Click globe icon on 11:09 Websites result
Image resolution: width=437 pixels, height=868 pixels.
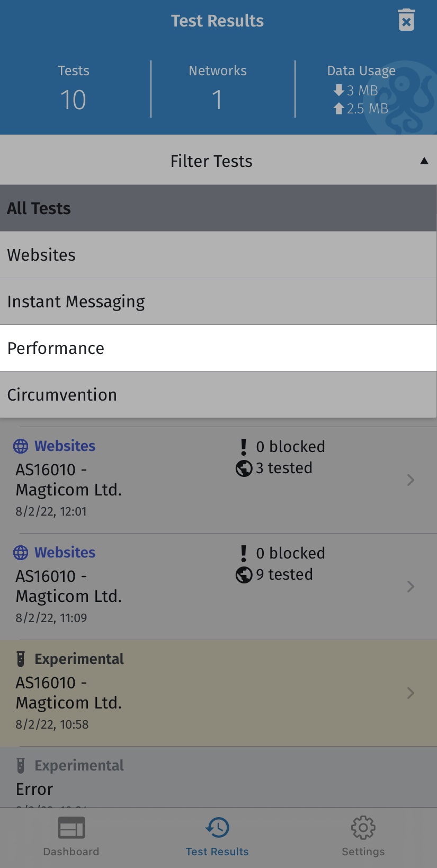pyautogui.click(x=21, y=553)
